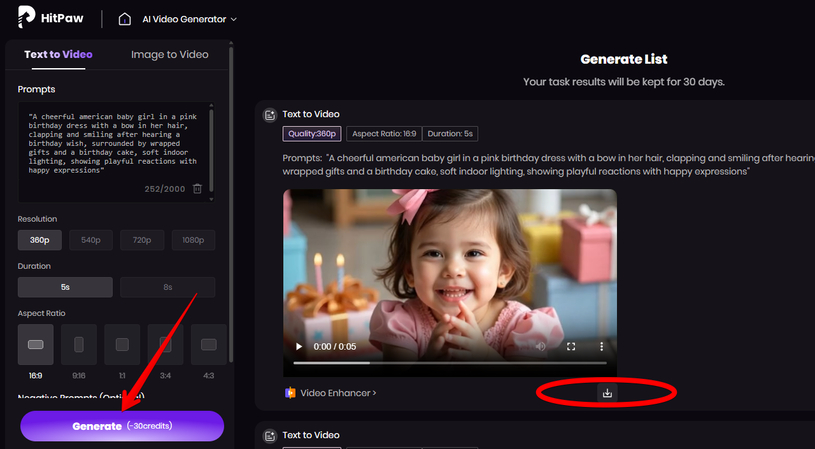Click the Generate button
The width and height of the screenshot is (815, 449).
(122, 426)
